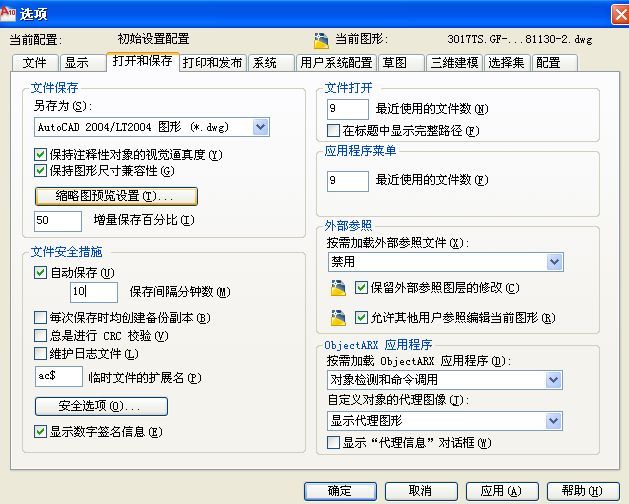Open the 三维建模 tab
The height and width of the screenshot is (504, 629).
coord(452,62)
